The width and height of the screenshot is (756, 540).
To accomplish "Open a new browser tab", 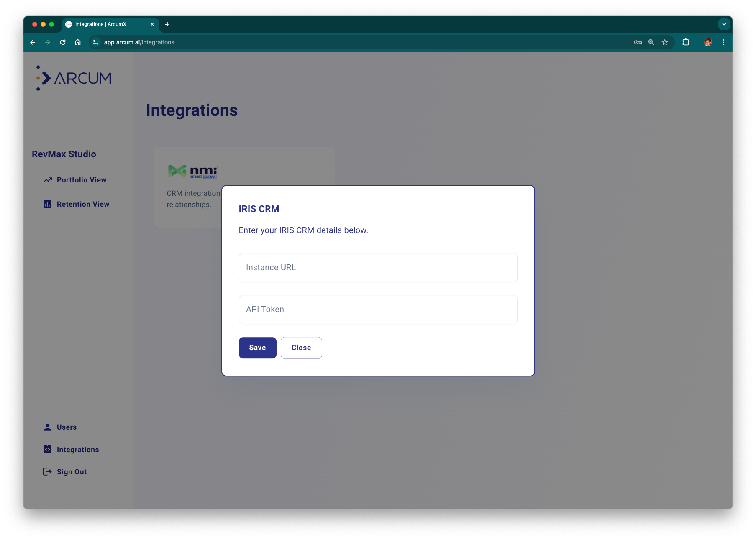I will [x=167, y=24].
